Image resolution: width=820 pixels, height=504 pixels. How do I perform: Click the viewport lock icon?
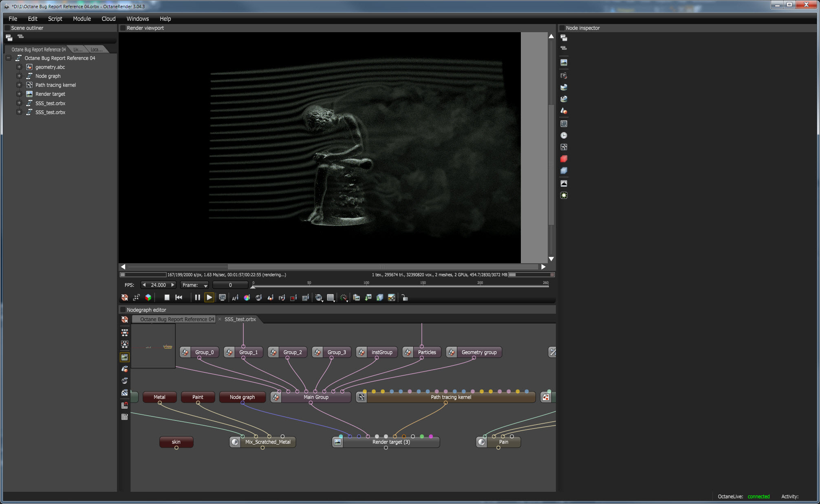coord(404,298)
